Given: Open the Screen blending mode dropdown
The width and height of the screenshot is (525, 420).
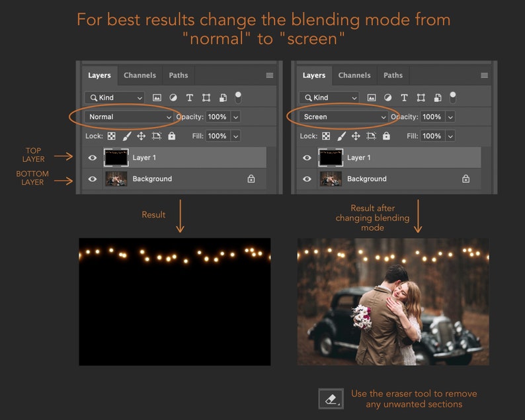Looking at the screenshot, I should 343,117.
